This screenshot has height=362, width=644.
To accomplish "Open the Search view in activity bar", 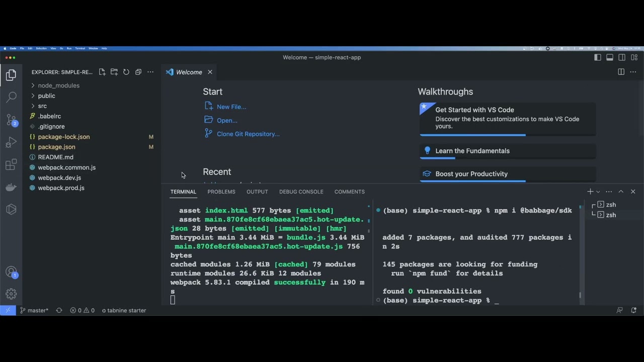I will click(11, 97).
